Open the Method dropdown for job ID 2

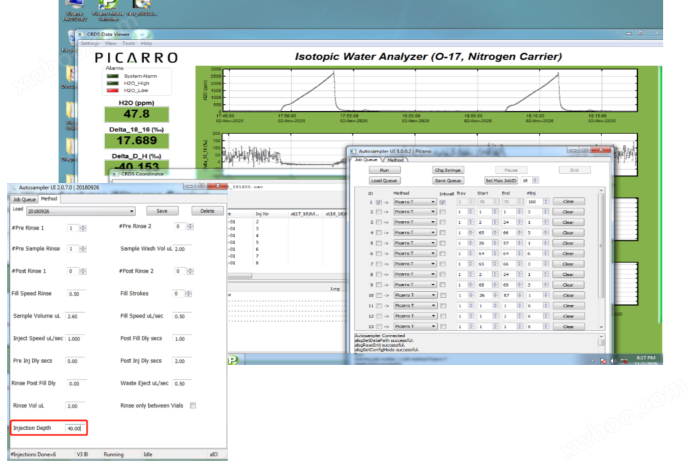pyautogui.click(x=415, y=212)
